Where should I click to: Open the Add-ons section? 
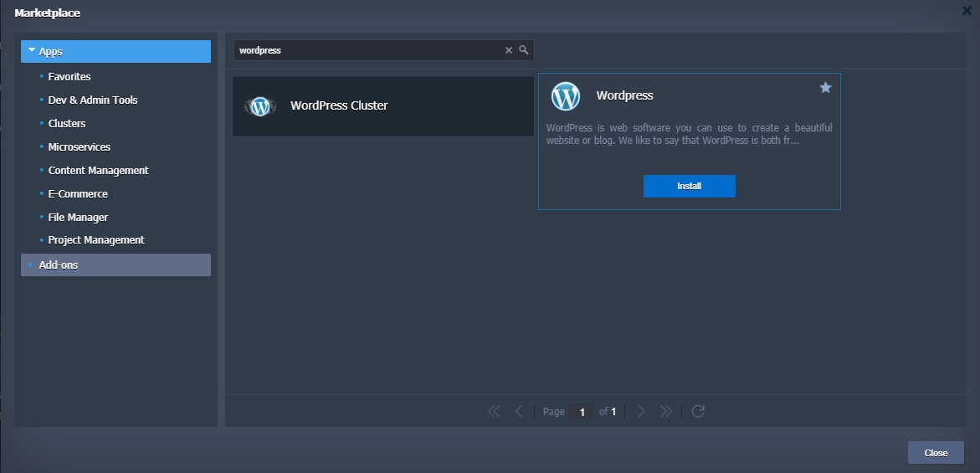pyautogui.click(x=115, y=265)
